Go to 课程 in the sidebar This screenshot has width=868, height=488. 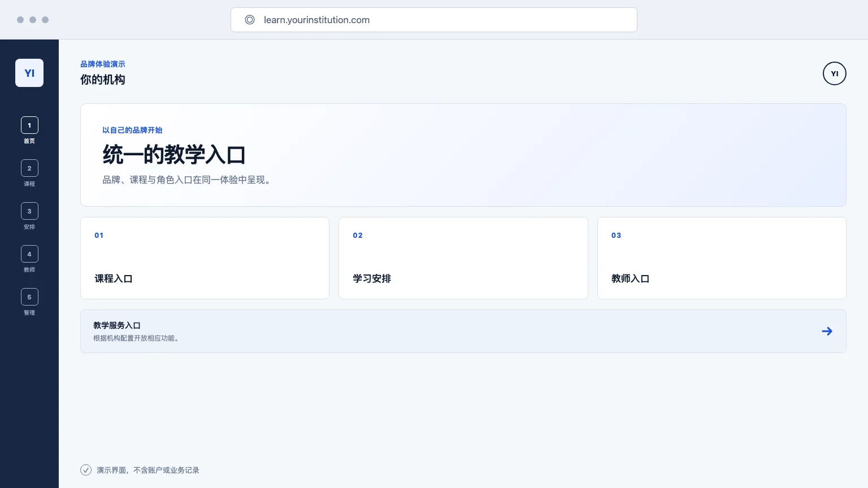(x=29, y=173)
